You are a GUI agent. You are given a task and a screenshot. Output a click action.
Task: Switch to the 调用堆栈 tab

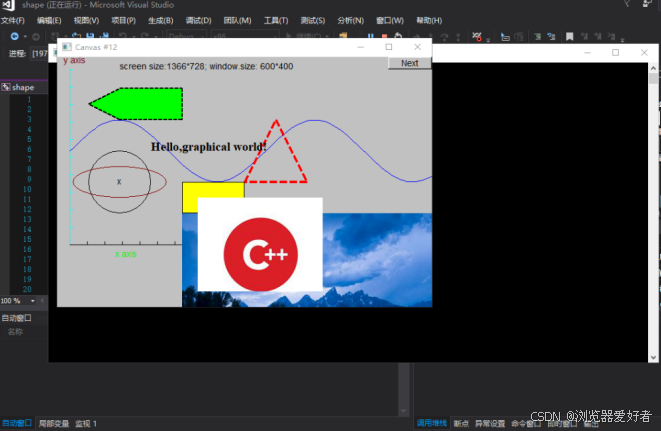pyautogui.click(x=432, y=423)
